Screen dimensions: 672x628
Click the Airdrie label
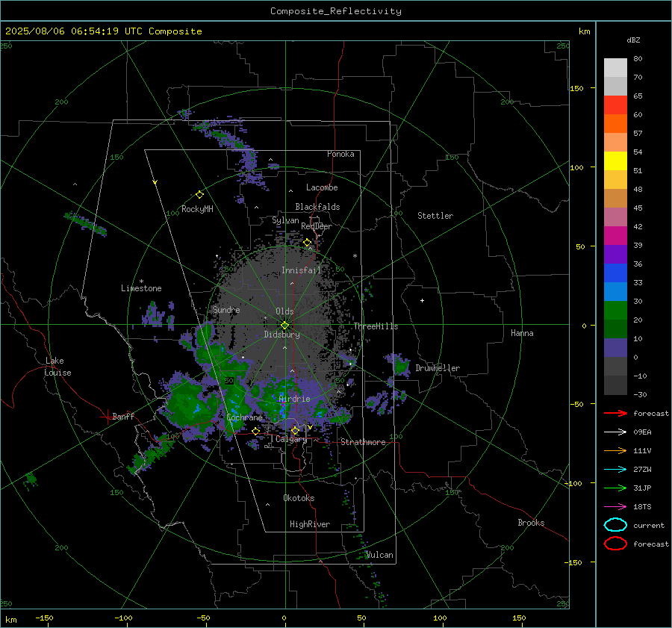point(294,399)
